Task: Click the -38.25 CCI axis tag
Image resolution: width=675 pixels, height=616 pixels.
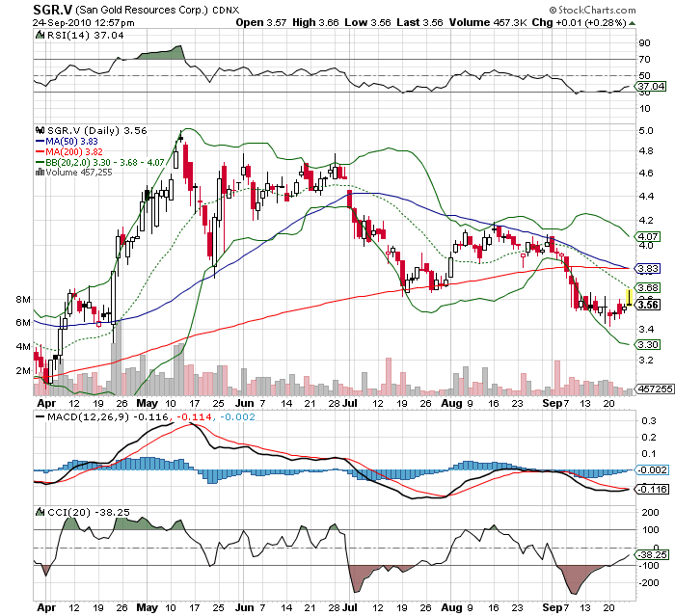Action: [x=652, y=555]
